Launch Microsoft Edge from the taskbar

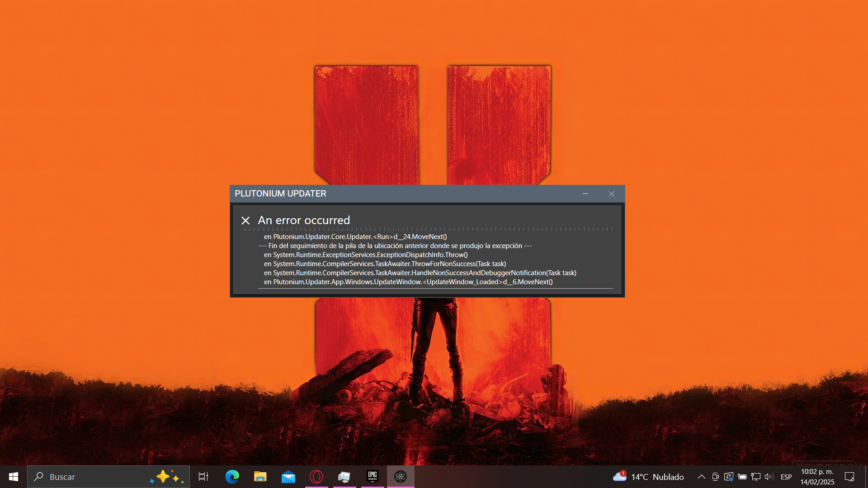[232, 477]
